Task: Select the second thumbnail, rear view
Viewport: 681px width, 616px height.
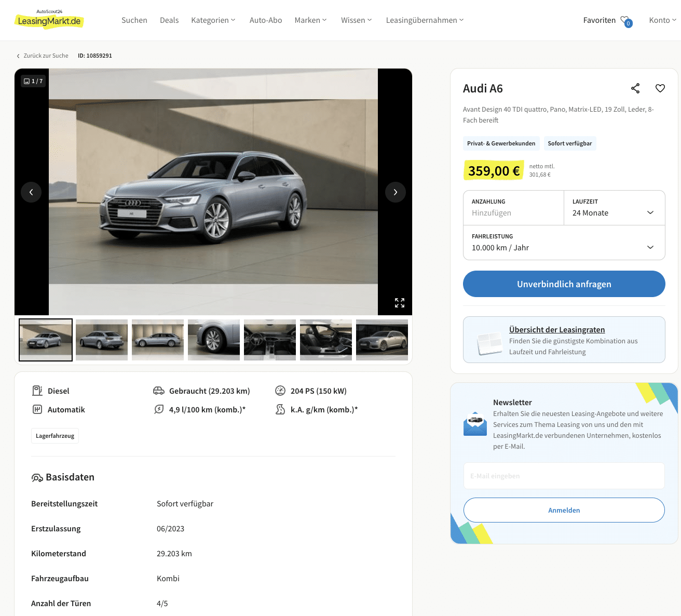Action: tap(102, 340)
